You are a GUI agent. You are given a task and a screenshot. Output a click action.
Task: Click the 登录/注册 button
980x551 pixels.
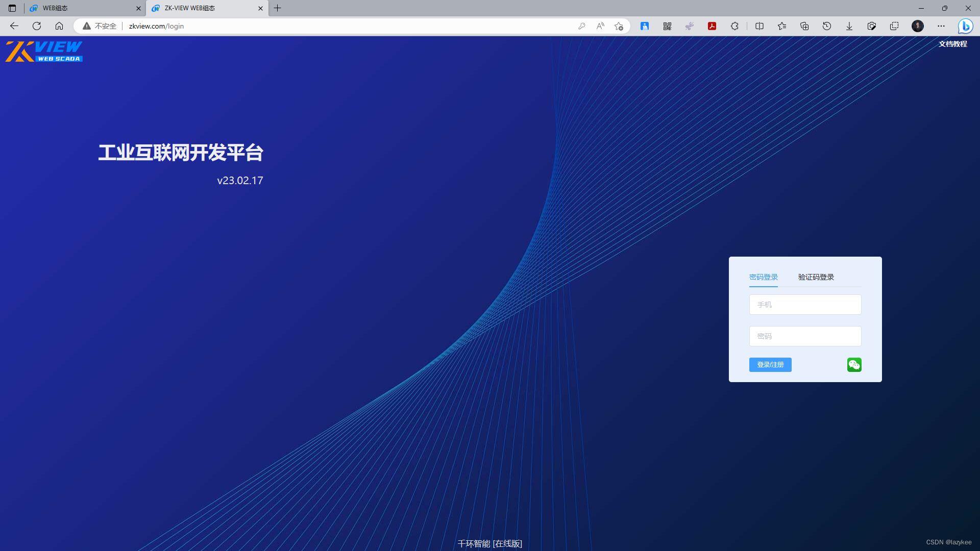(x=770, y=364)
